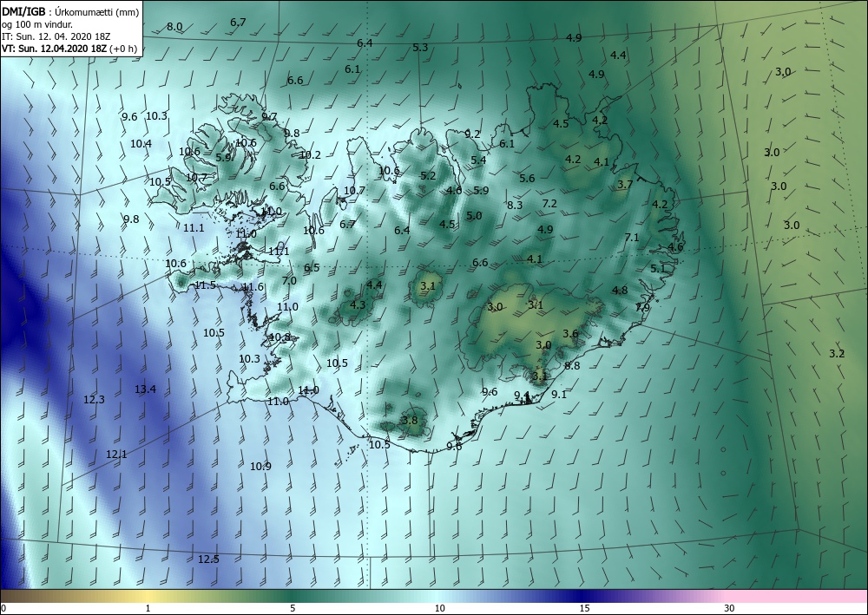The width and height of the screenshot is (868, 615).
Task: Click the 8.0 value near the top left
Action: 174,27
